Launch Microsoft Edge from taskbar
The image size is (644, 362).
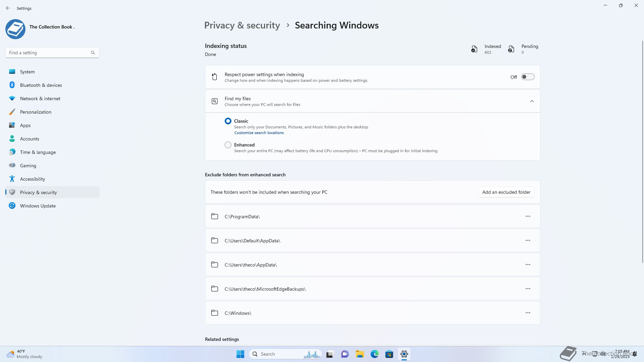tap(375, 354)
